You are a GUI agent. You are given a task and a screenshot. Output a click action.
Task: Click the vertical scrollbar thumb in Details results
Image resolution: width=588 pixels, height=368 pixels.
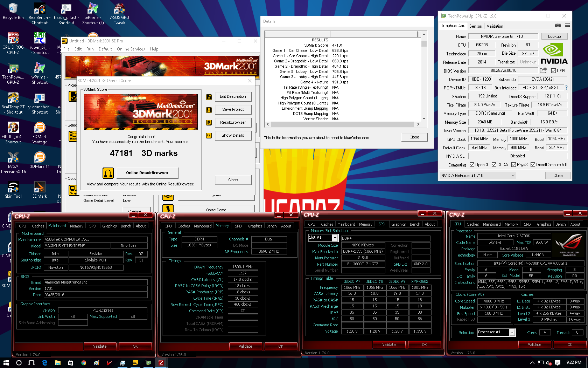point(424,43)
